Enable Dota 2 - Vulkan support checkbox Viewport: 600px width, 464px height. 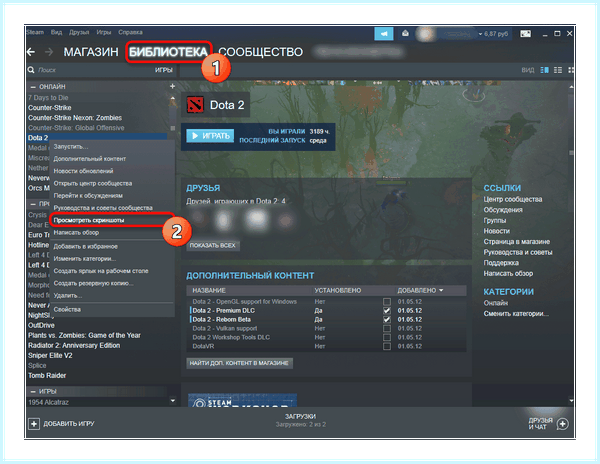coord(387,328)
